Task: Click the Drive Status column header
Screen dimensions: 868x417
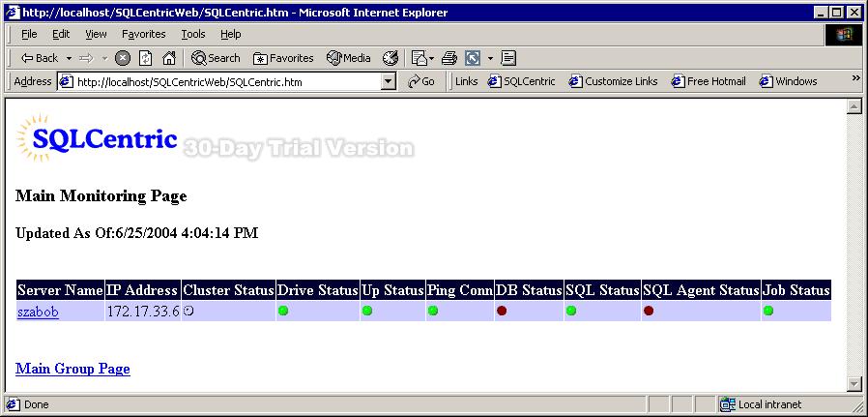Action: click(x=318, y=290)
